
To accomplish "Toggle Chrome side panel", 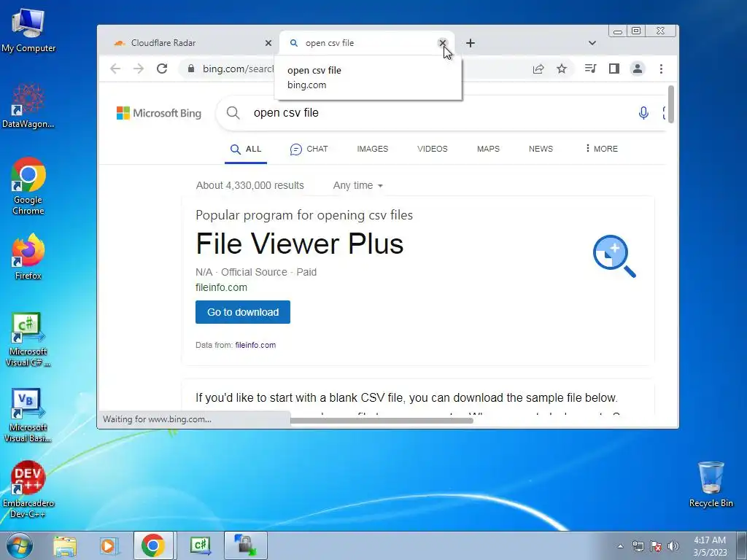I will (614, 69).
